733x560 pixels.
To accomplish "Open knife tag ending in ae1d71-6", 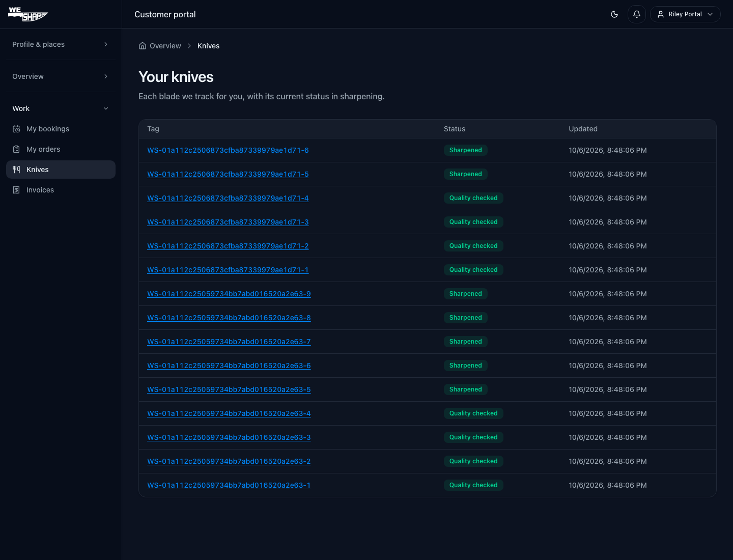I will point(228,150).
